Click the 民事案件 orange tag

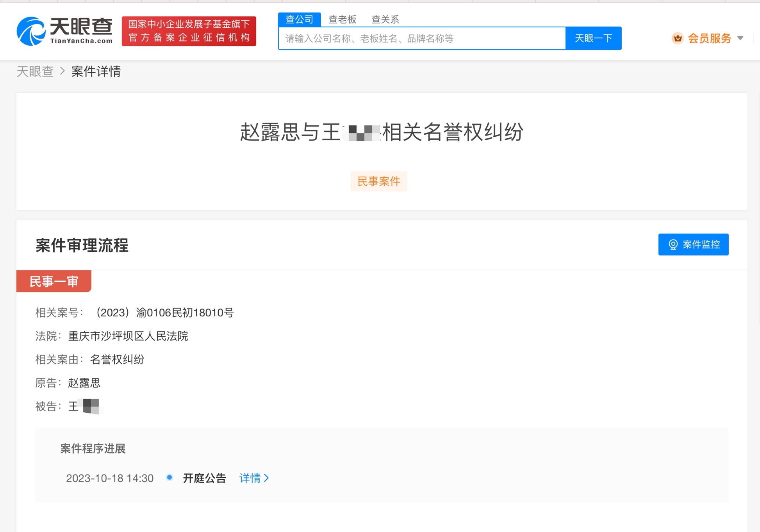click(x=378, y=181)
